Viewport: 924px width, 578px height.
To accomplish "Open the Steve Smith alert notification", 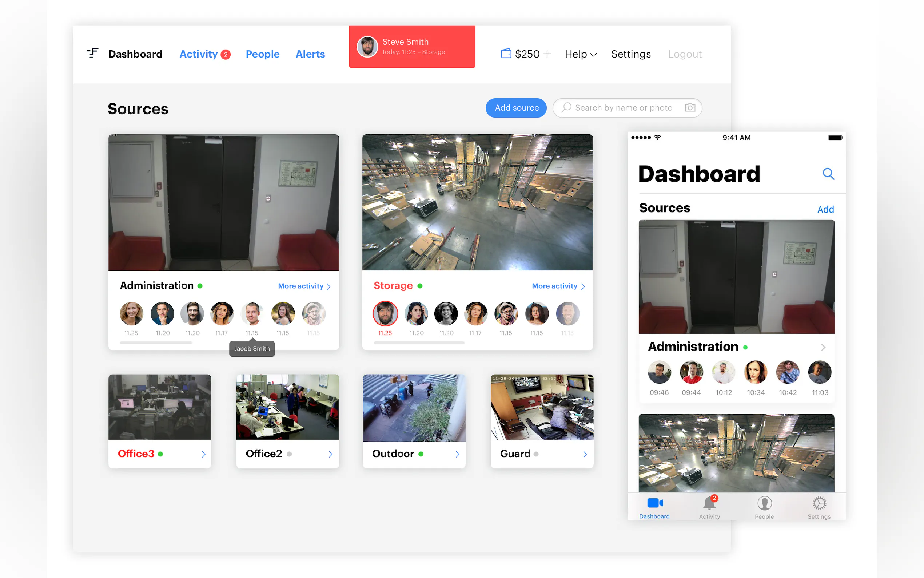I will click(x=412, y=47).
